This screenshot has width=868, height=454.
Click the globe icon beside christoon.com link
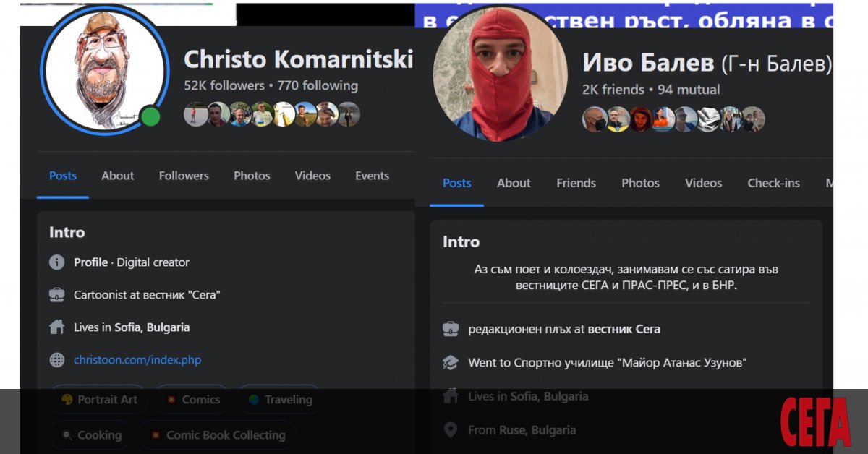pos(56,360)
